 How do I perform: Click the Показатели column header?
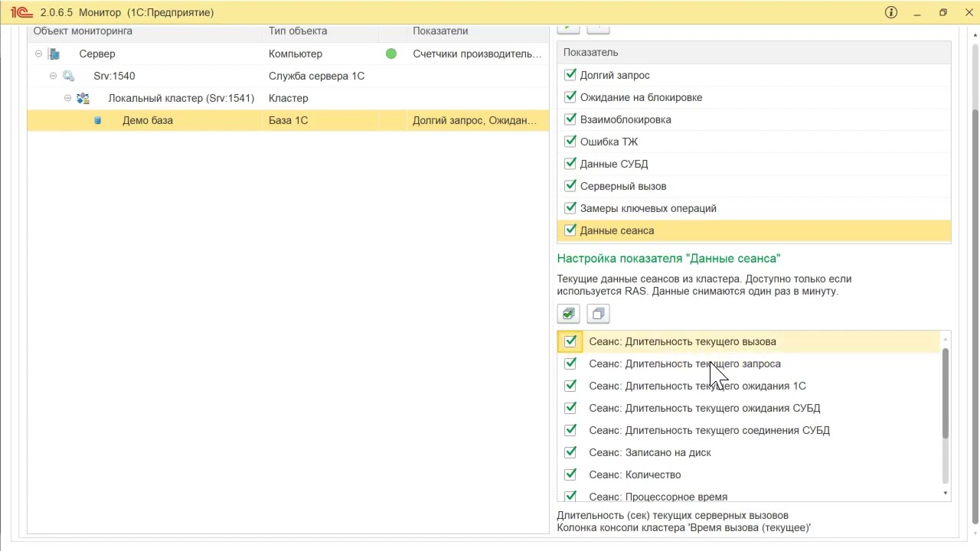[x=478, y=31]
